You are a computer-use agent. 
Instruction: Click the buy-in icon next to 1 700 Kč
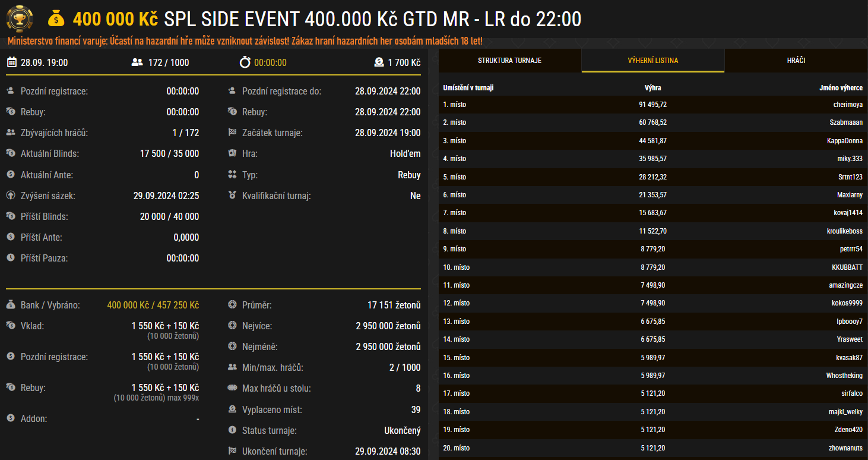(x=379, y=62)
